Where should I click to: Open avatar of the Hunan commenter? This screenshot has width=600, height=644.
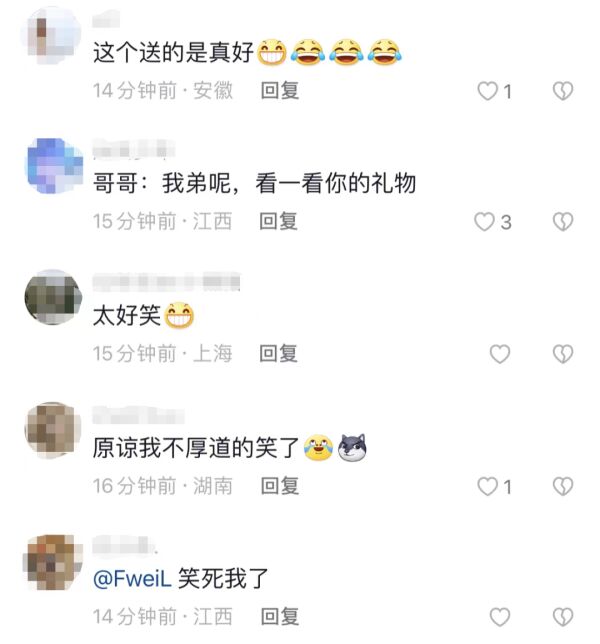[x=53, y=430]
